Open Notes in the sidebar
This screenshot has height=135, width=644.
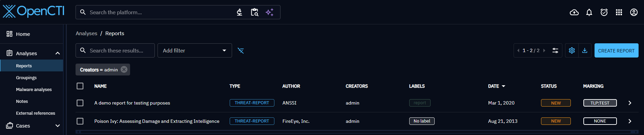[32, 101]
